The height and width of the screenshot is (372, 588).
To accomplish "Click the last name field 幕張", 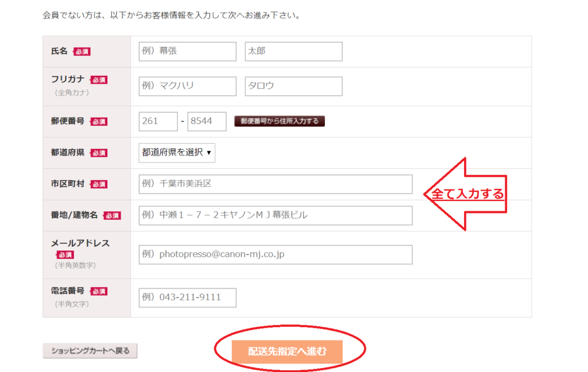I will point(188,51).
